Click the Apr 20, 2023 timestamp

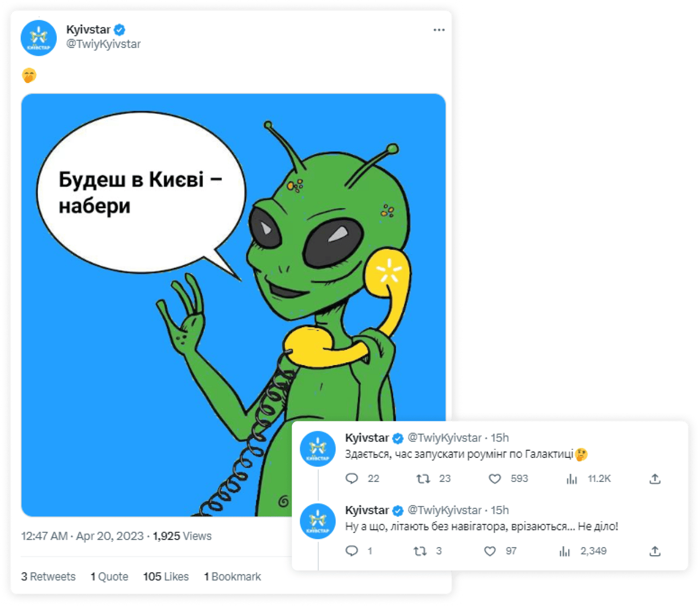click(x=109, y=536)
